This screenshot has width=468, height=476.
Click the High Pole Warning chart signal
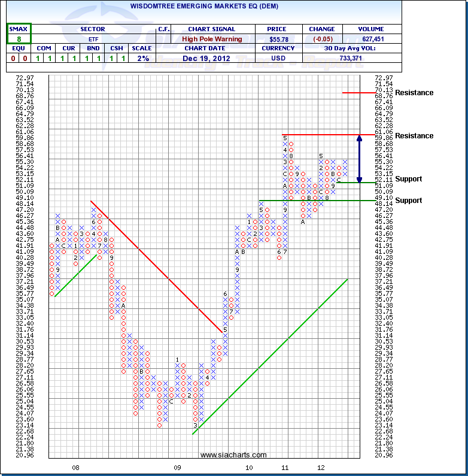(x=211, y=39)
